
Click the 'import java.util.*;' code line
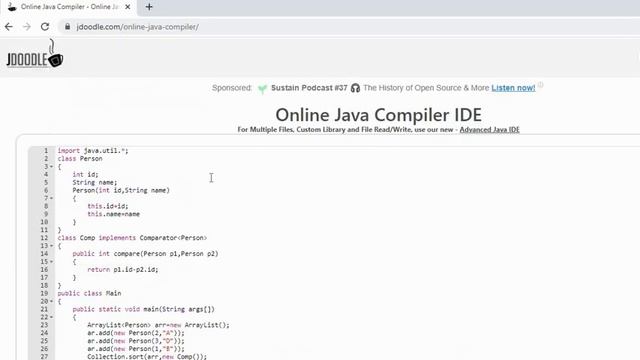click(93, 151)
